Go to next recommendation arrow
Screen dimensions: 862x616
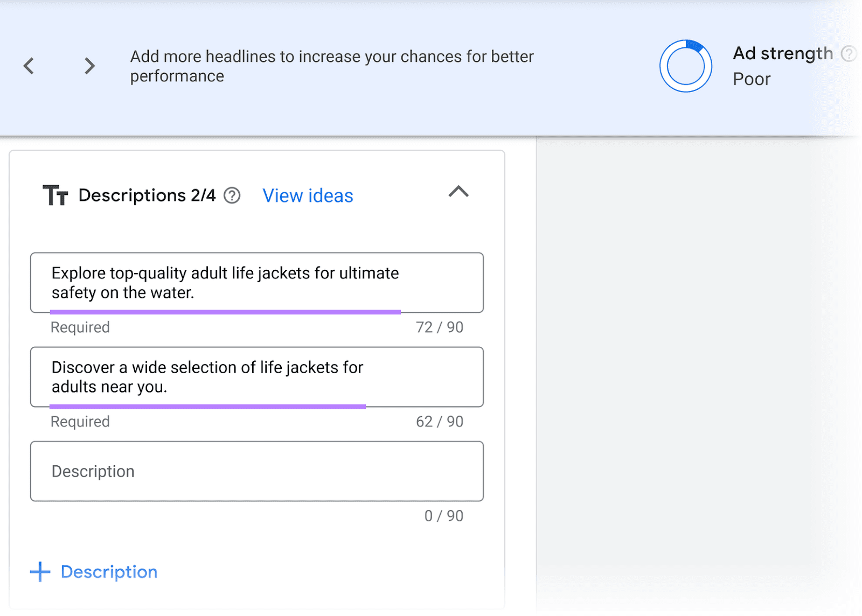pos(89,66)
